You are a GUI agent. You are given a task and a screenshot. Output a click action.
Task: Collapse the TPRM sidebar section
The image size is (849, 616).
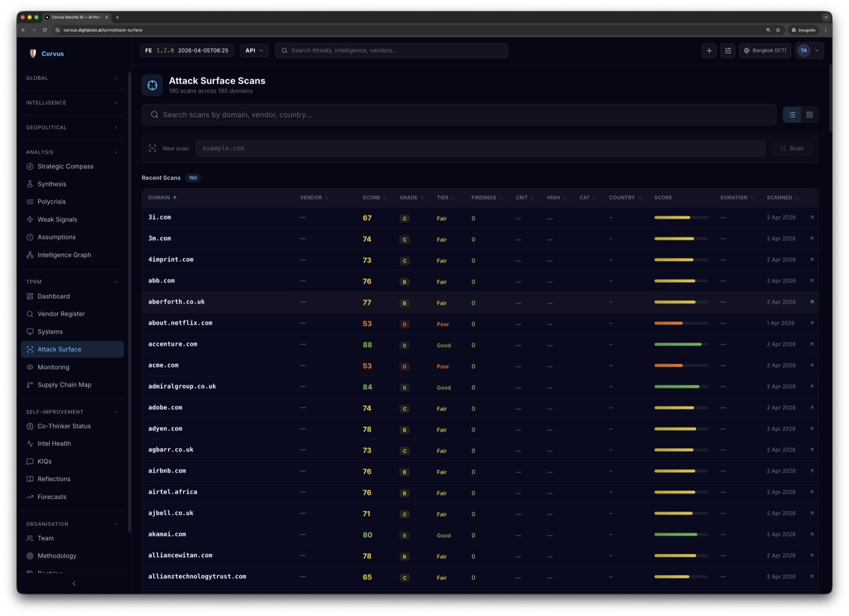tap(72, 282)
